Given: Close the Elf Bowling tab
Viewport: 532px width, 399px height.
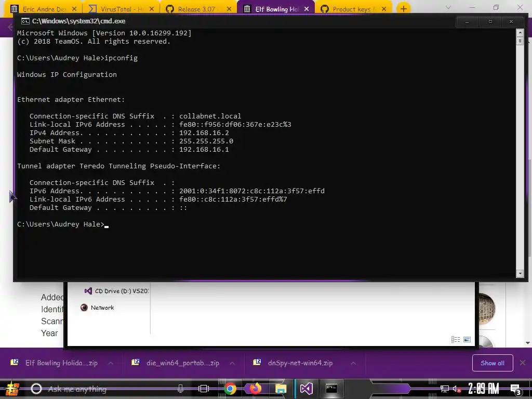Looking at the screenshot, I should tap(307, 9).
